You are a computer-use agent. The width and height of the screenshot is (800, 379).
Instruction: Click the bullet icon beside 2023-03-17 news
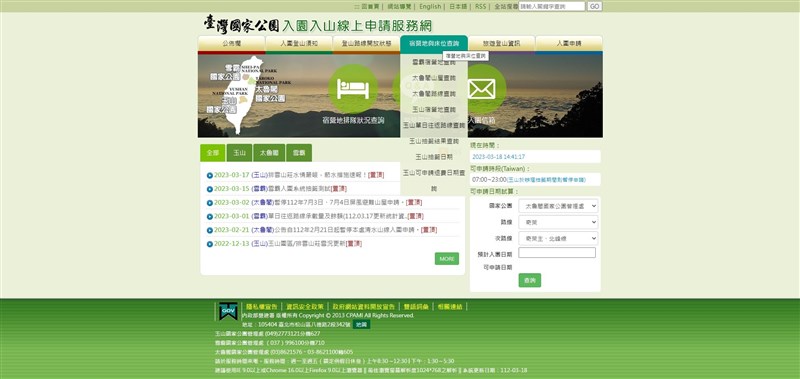[210, 175]
